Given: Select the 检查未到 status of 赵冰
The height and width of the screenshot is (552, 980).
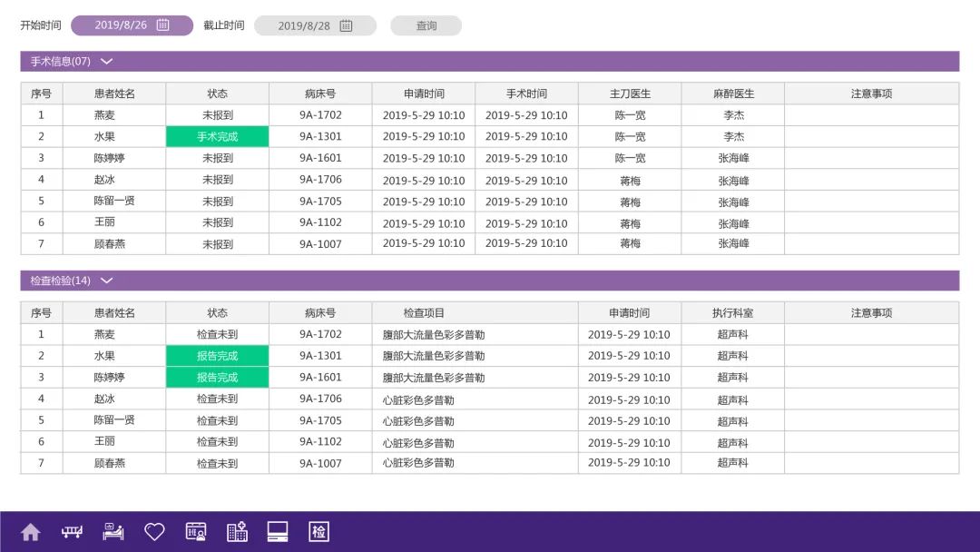Looking at the screenshot, I should point(217,399).
